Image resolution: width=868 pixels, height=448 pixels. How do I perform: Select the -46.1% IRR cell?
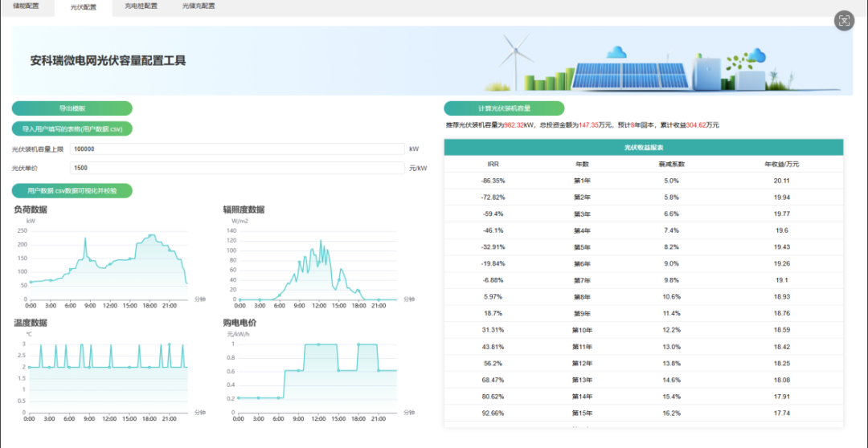click(493, 230)
